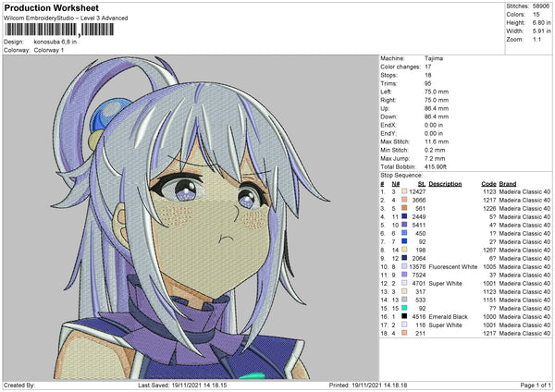The image size is (555, 392).
Task: Select the navy swatch in stop row 9
Action: 404,258
